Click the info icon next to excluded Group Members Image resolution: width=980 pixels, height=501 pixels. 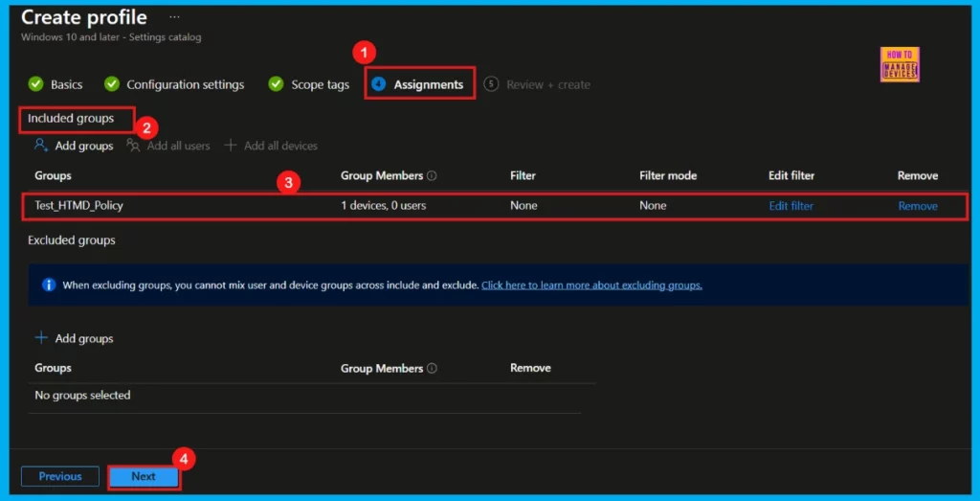point(432,369)
